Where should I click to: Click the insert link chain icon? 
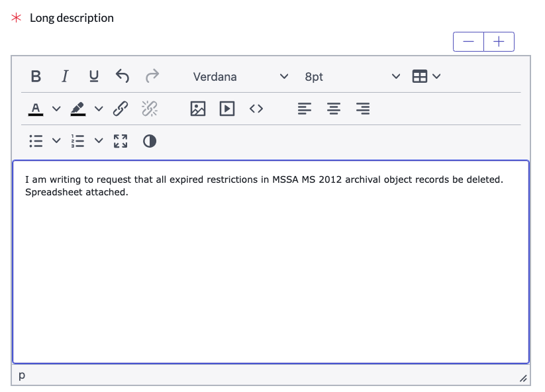click(x=121, y=109)
